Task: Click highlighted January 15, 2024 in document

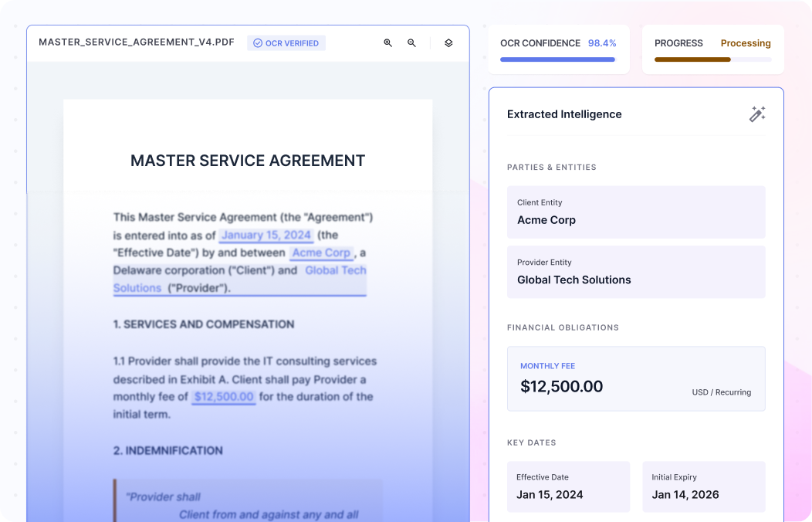Action: (266, 235)
